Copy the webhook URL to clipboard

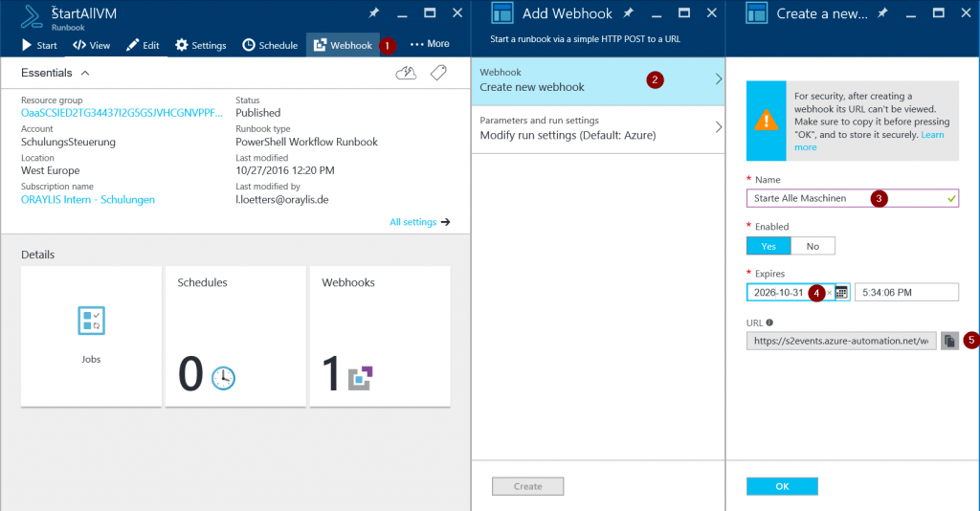click(950, 341)
